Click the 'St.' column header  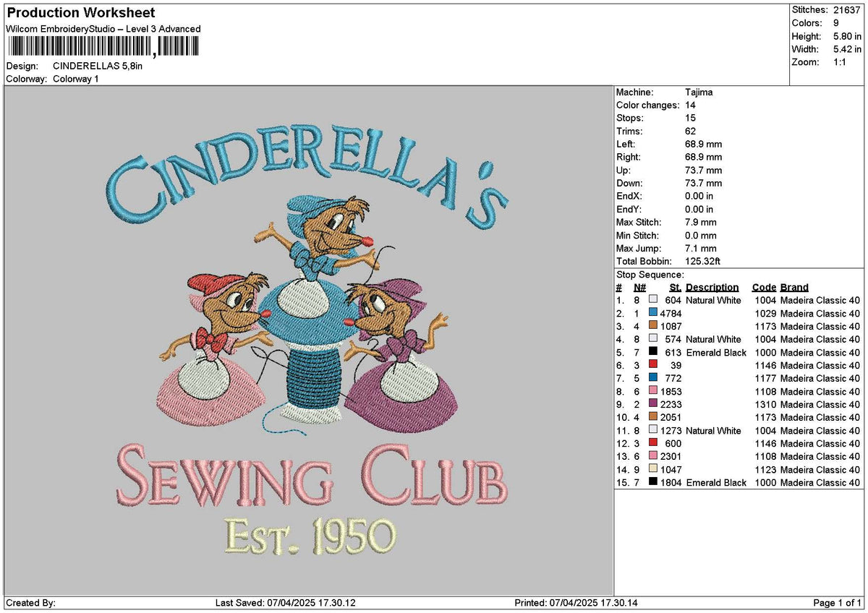[676, 288]
